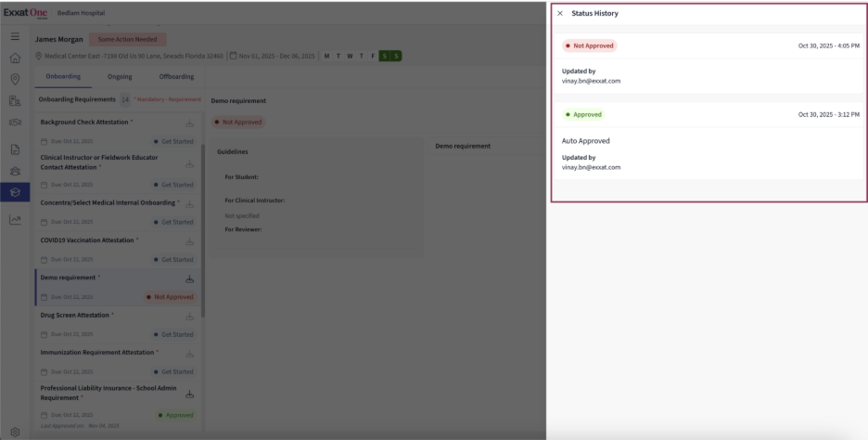Open the document sidebar icon
Screen dimensions: 868x440
click(x=15, y=149)
